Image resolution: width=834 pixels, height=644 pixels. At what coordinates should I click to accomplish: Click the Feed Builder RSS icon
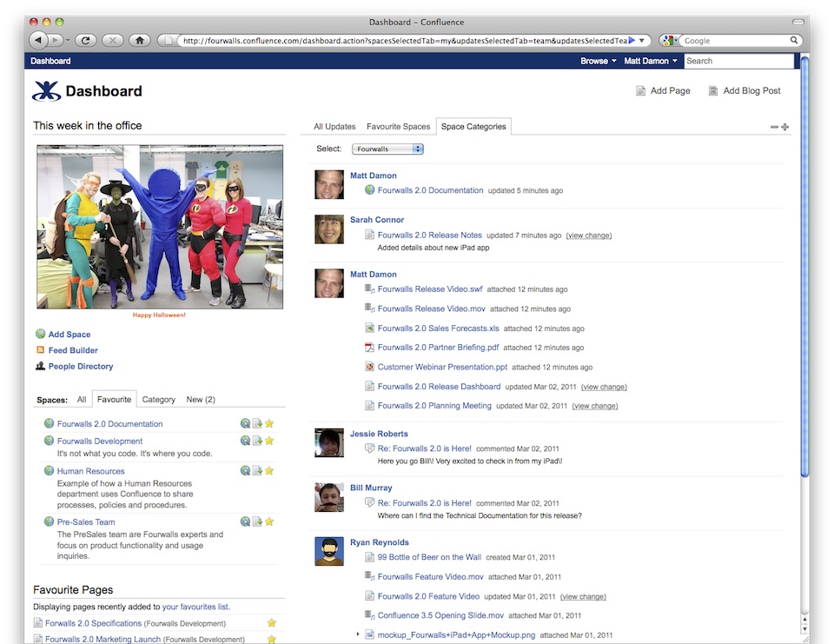pyautogui.click(x=40, y=350)
